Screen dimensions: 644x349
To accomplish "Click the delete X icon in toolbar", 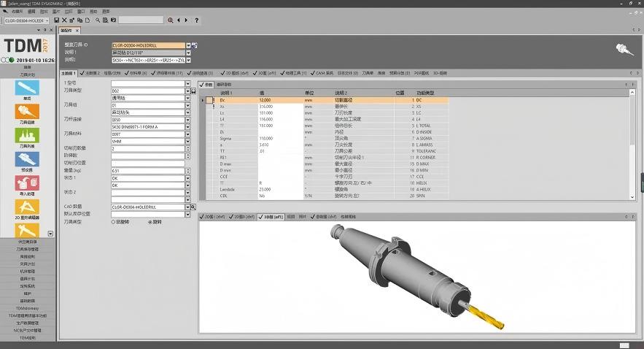I will pyautogui.click(x=64, y=20).
